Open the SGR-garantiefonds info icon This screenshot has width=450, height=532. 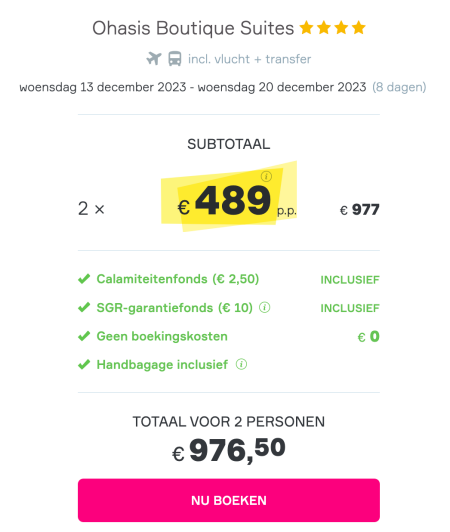point(264,308)
